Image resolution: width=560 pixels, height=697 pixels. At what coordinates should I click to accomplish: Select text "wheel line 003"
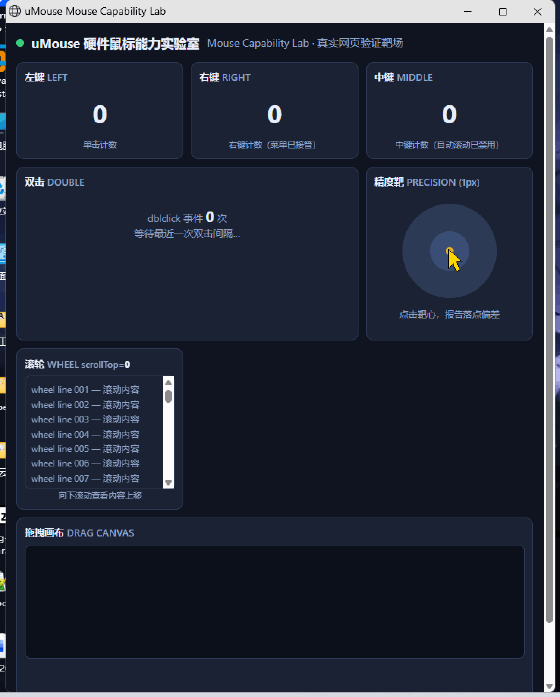coord(60,419)
